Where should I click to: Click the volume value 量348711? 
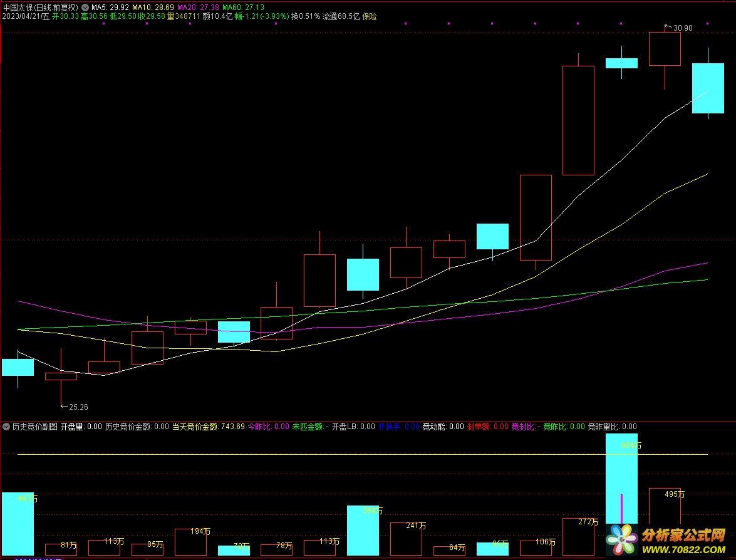184,16
